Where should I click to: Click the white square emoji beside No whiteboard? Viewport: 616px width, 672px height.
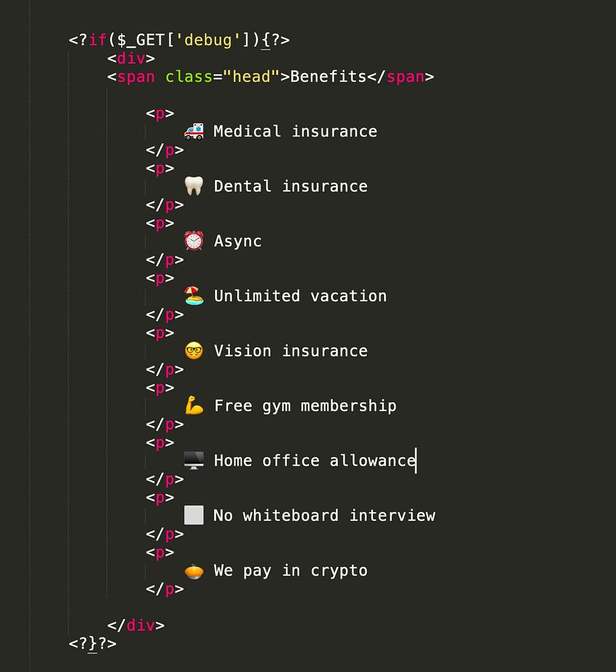194,515
